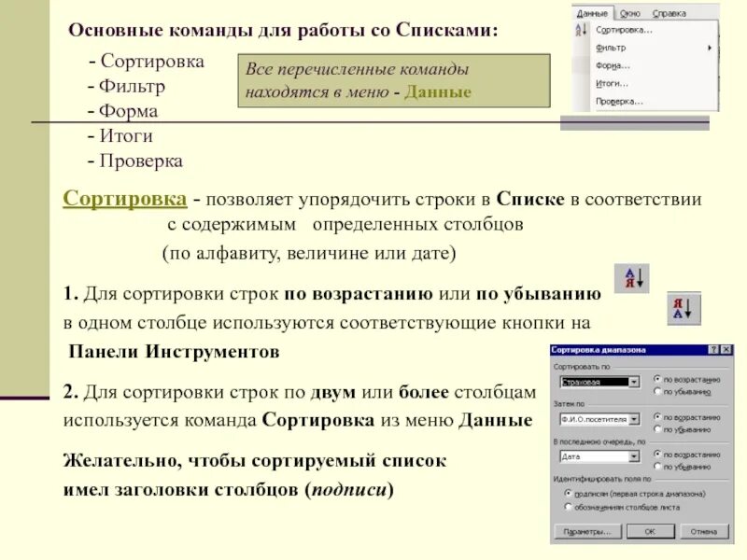
Task: Click the descending Я-А sort toolbar button
Action: click(684, 308)
